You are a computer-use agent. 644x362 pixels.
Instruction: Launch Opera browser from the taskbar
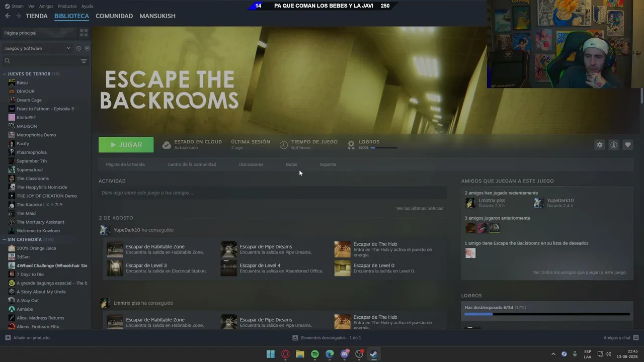pyautogui.click(x=285, y=354)
